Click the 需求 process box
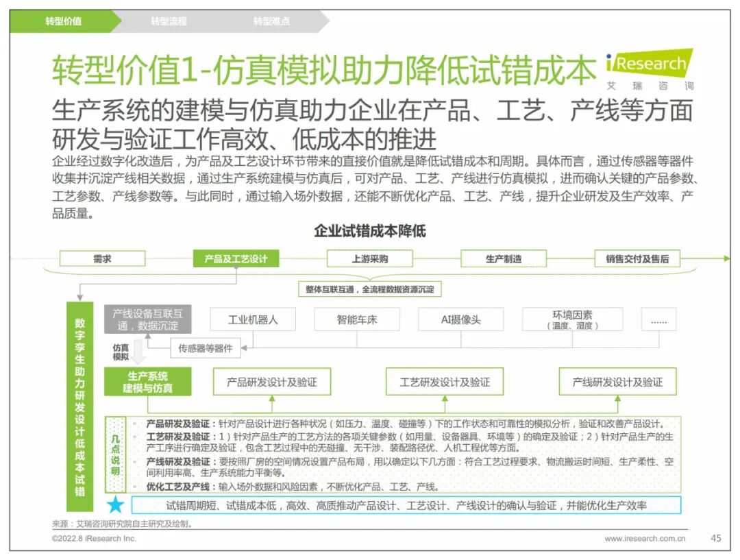This screenshot has height=560, width=740. point(102,259)
